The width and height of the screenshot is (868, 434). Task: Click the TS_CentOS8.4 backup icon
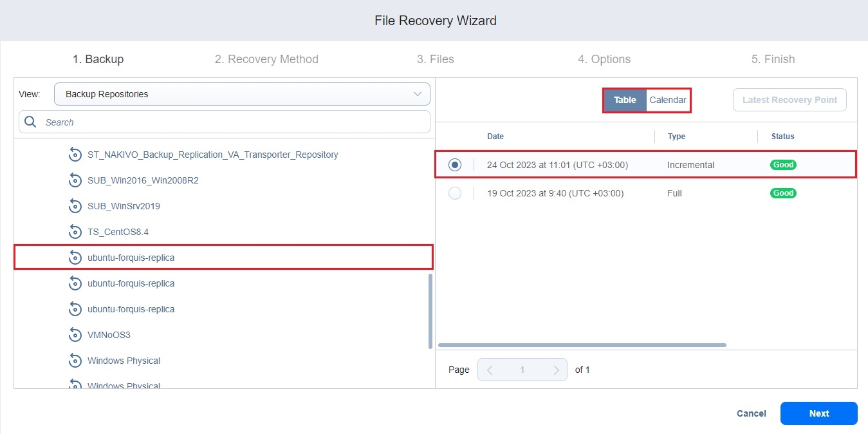coord(75,232)
